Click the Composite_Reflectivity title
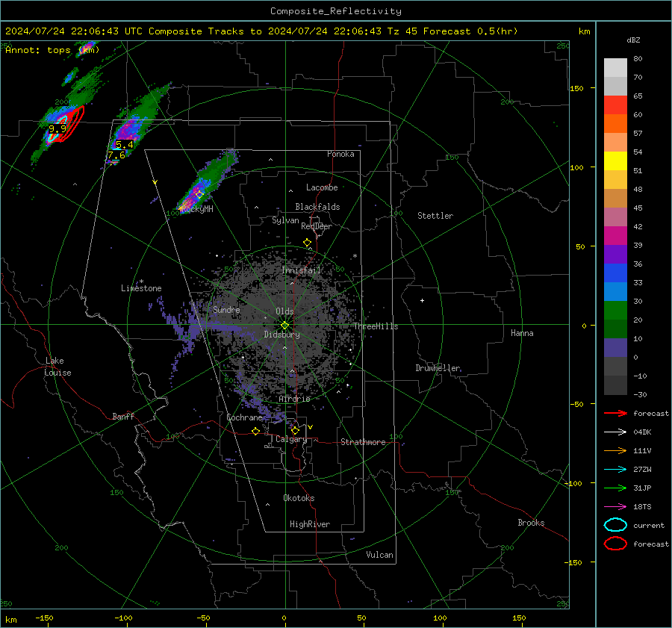The width and height of the screenshot is (672, 628). 335,11
